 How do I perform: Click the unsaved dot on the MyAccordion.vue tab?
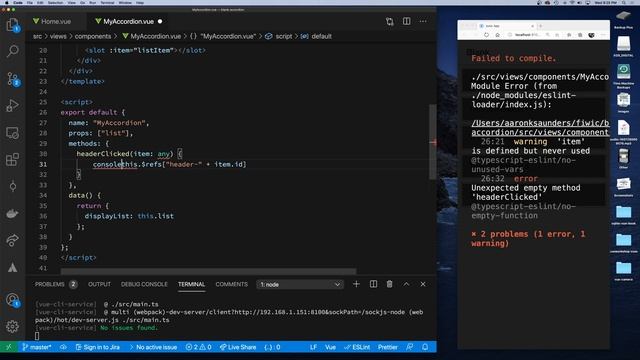point(160,21)
